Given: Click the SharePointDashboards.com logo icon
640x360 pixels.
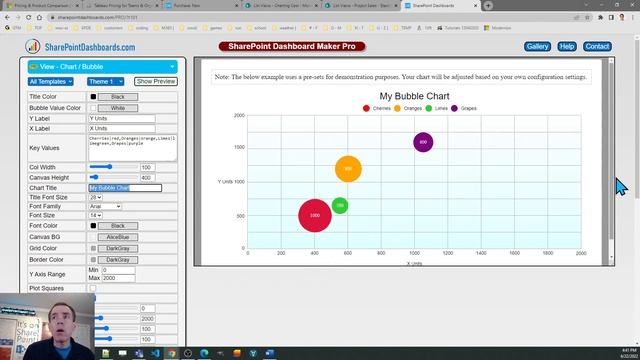Looking at the screenshot, I should (32, 47).
